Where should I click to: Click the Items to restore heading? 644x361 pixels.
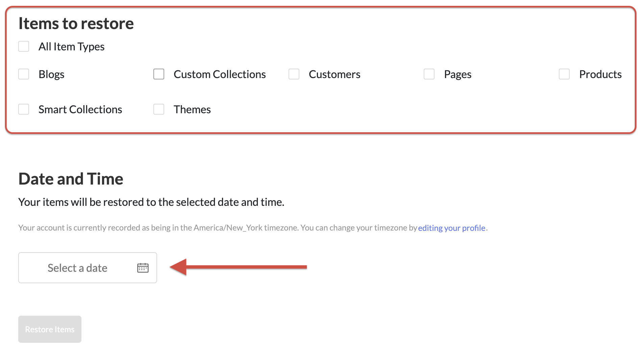76,23
